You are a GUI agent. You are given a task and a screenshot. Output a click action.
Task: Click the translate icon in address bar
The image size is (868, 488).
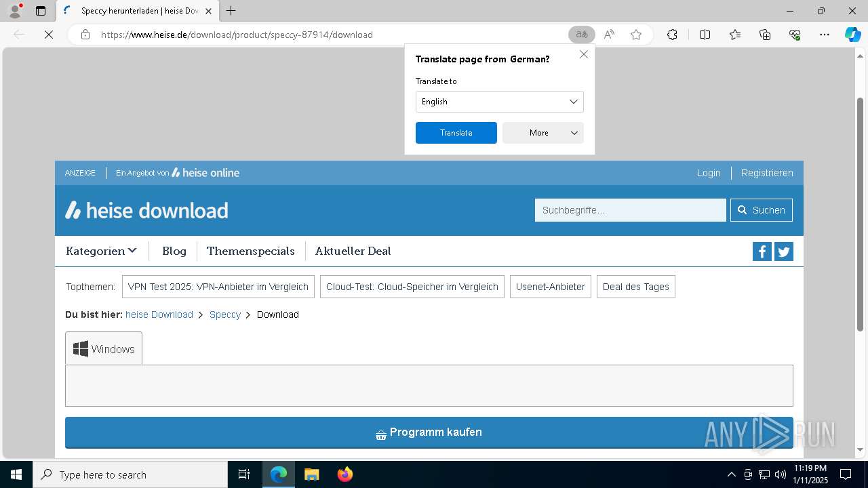(x=581, y=35)
